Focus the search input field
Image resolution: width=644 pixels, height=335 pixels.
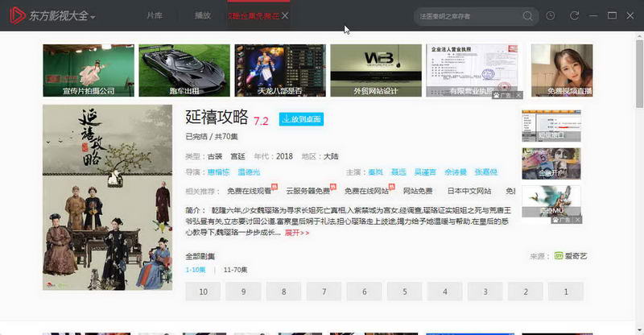469,16
